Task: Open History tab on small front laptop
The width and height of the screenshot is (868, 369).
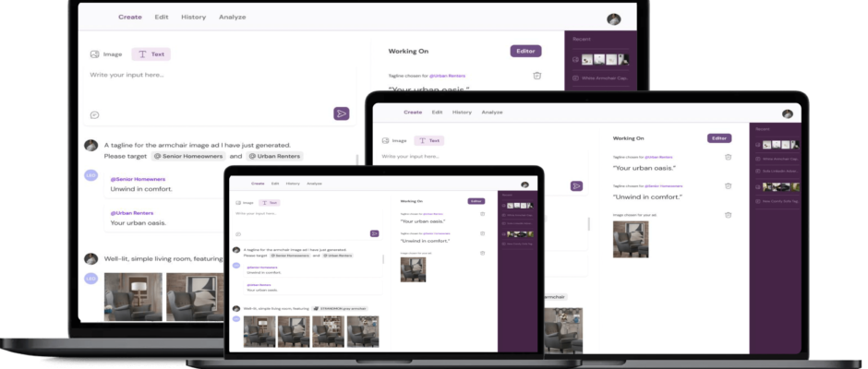Action: pyautogui.click(x=293, y=184)
